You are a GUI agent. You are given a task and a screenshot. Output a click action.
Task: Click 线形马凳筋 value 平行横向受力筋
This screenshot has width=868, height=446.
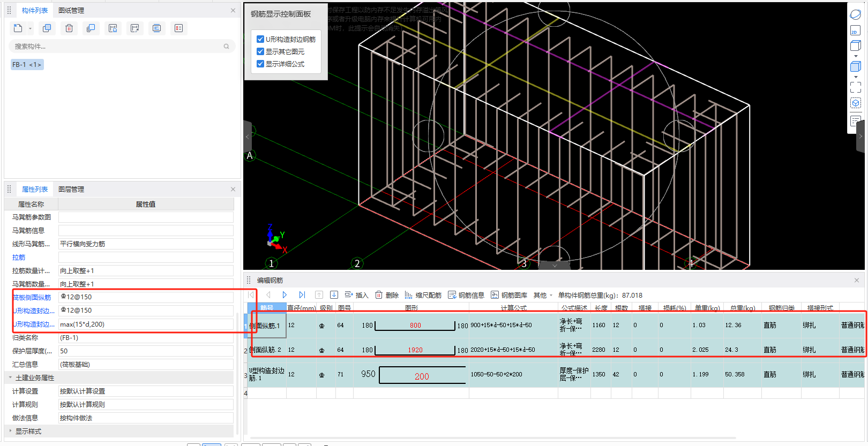tap(146, 244)
